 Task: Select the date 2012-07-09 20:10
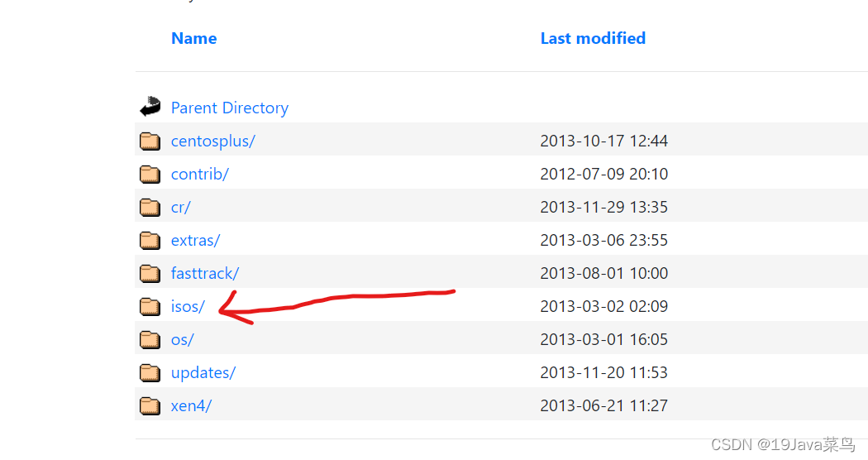604,174
